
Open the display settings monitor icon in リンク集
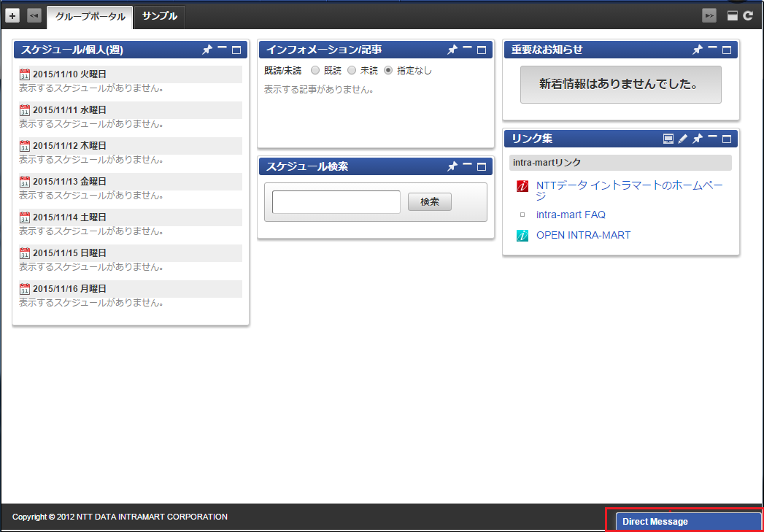coord(668,139)
